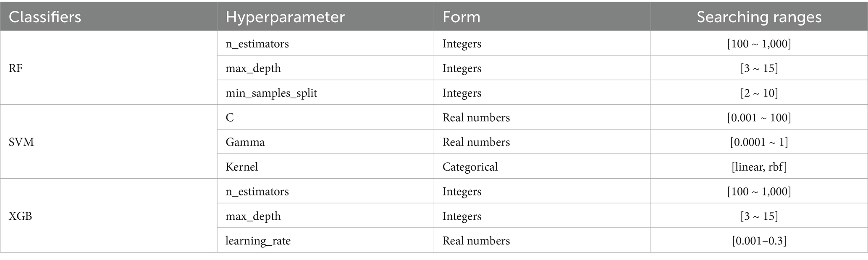Select the RF classifier cell
The width and height of the screenshot is (868, 260).
[16, 68]
